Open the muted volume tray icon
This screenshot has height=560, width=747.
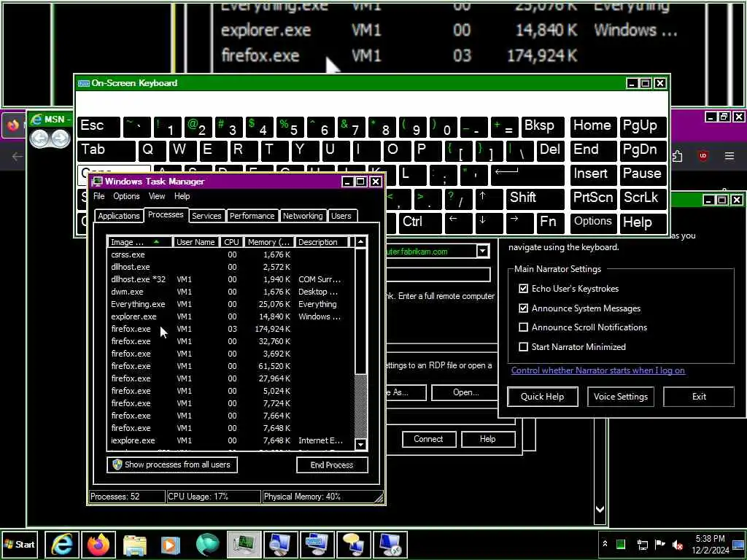pos(677,544)
